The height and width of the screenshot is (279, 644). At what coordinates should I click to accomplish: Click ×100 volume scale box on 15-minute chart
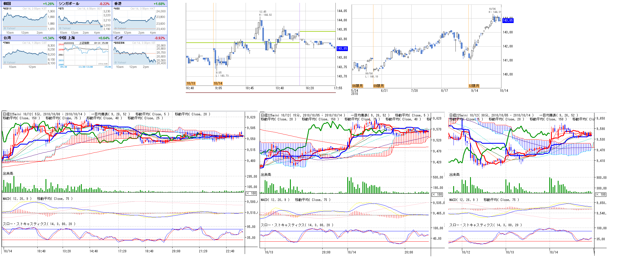click(x=437, y=195)
